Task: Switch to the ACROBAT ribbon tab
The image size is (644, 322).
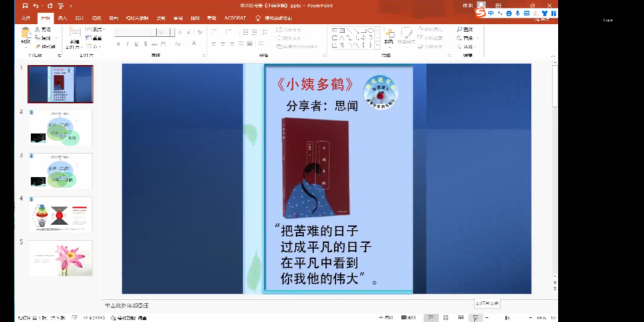Action: (235, 18)
